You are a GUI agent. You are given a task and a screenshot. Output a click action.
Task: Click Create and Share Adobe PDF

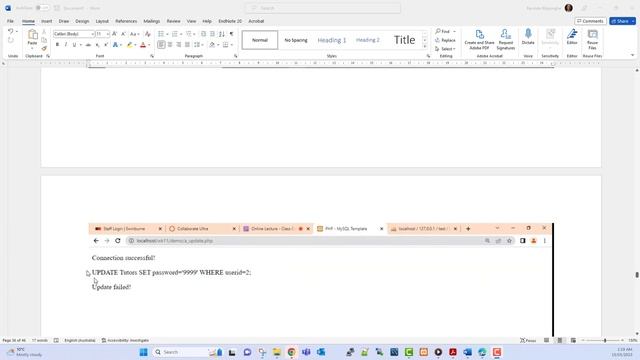click(x=479, y=39)
